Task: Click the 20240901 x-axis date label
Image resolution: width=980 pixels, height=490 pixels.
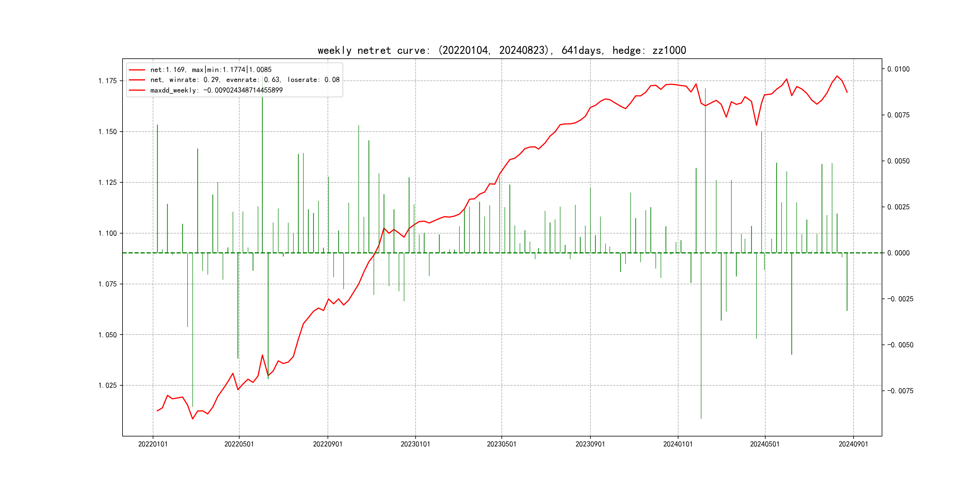Action: pos(853,444)
